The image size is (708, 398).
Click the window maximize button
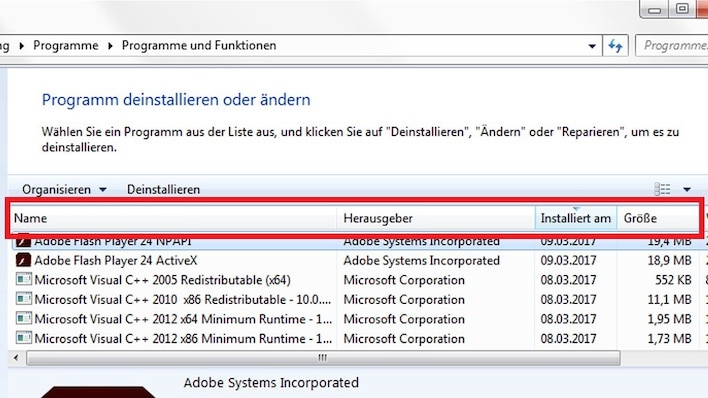(x=682, y=9)
